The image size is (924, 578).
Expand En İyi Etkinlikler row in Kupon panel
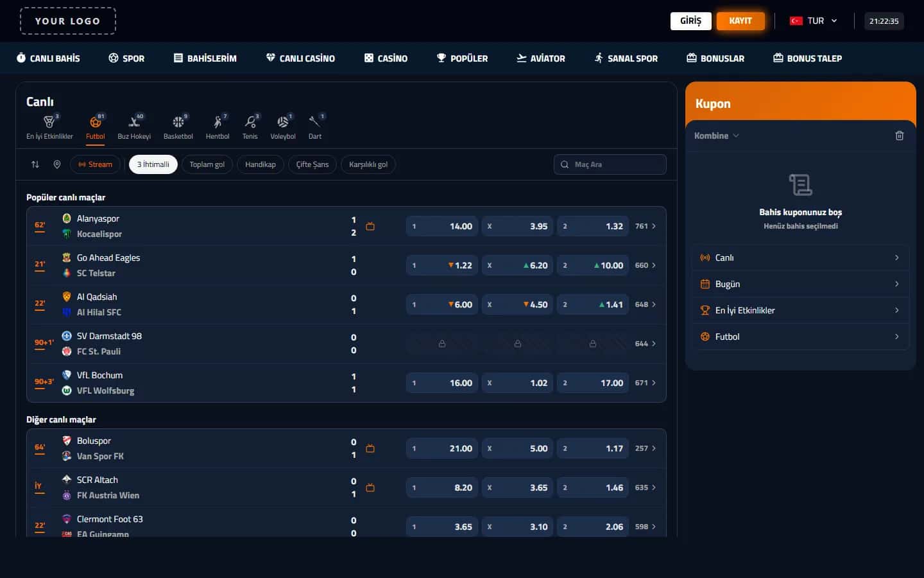[801, 310]
